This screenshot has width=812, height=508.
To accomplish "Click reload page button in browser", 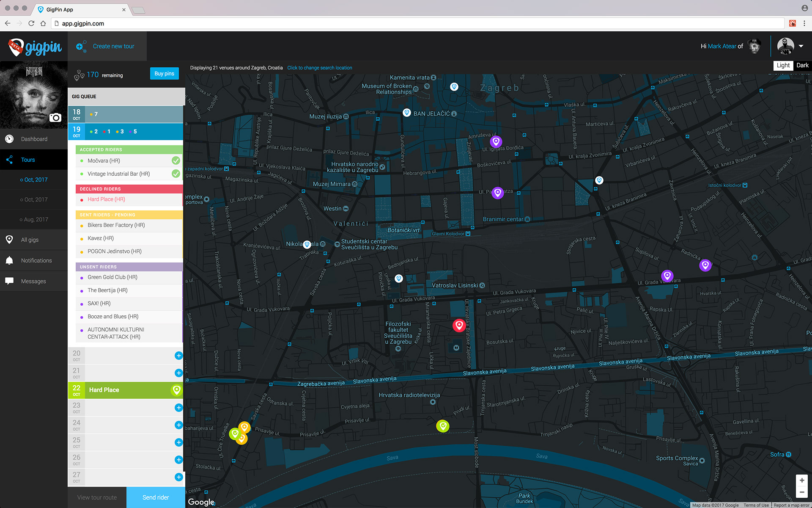I will click(31, 23).
